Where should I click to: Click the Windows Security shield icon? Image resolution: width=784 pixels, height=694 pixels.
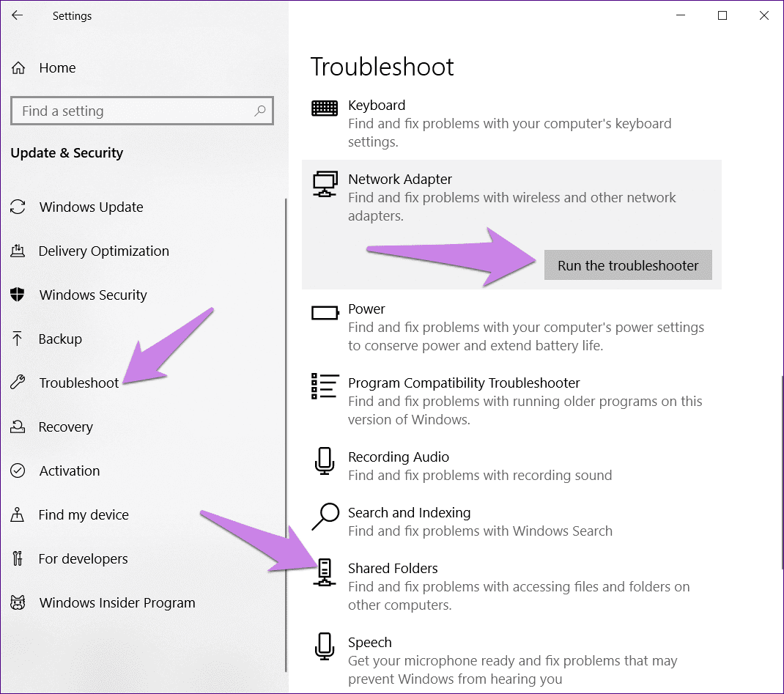(18, 295)
